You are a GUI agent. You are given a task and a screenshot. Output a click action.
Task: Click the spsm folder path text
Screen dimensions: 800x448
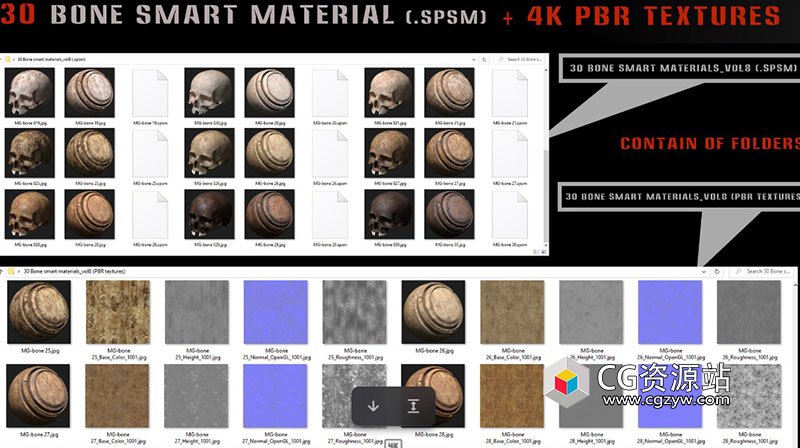[52, 60]
